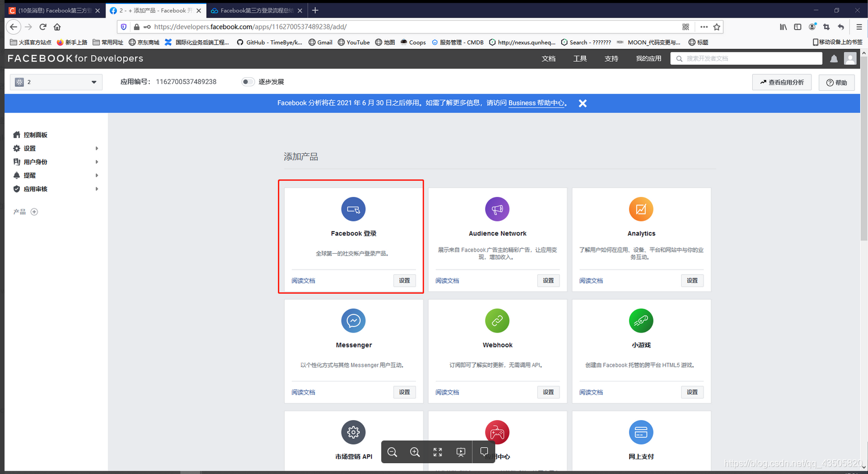Open the Firefox library icon

pyautogui.click(x=783, y=27)
